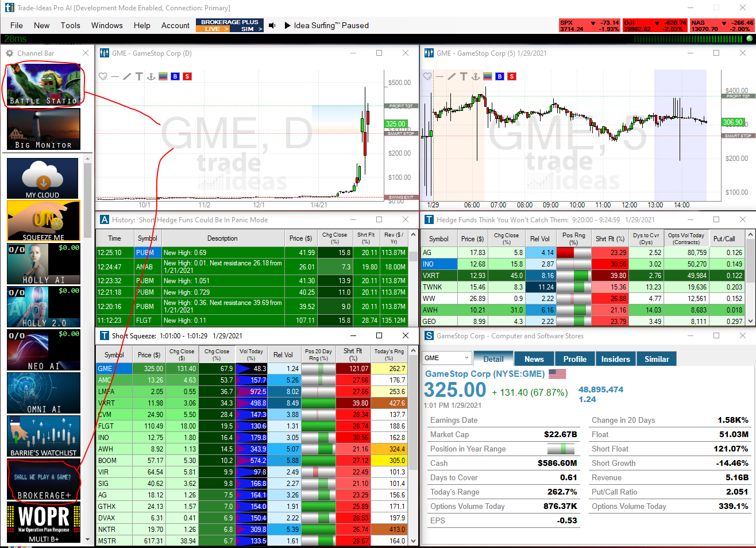The height and width of the screenshot is (548, 756).
Task: Click the green connection status indicator
Action: click(749, 39)
